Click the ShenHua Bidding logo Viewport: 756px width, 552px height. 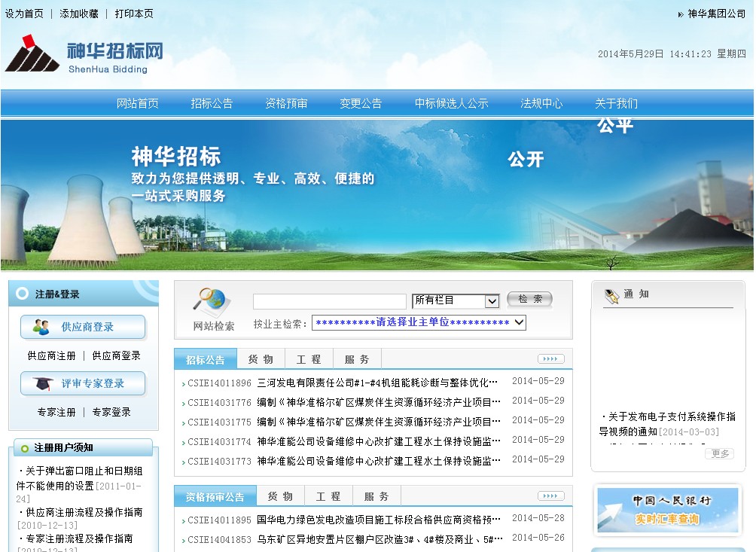click(x=84, y=54)
